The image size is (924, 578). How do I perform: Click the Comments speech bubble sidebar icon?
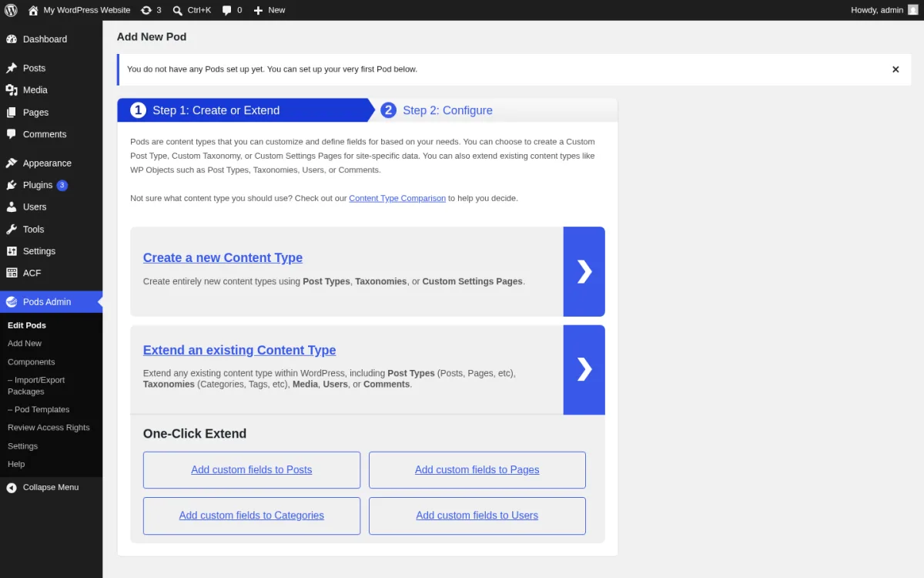point(12,134)
